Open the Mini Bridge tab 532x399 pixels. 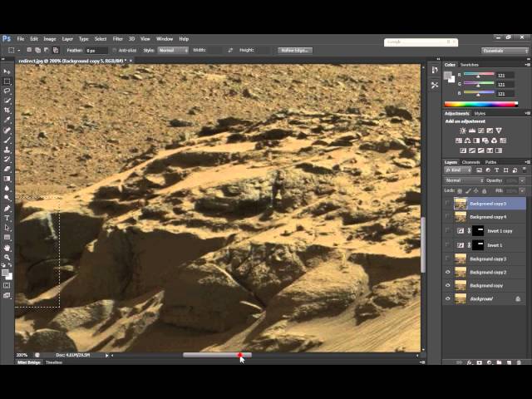[29, 362]
